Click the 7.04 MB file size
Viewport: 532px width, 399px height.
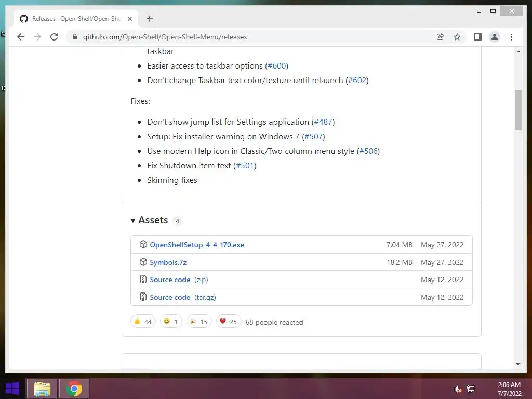coord(400,245)
